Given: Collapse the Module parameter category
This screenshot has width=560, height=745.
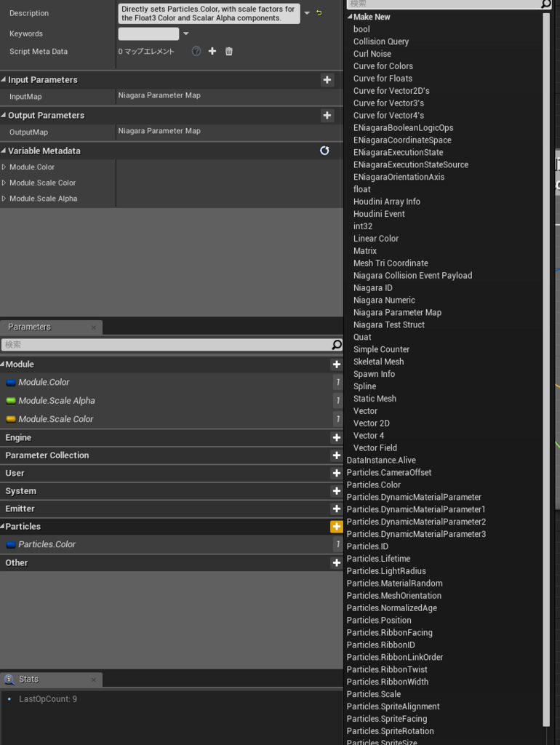Looking at the screenshot, I should coord(2,364).
